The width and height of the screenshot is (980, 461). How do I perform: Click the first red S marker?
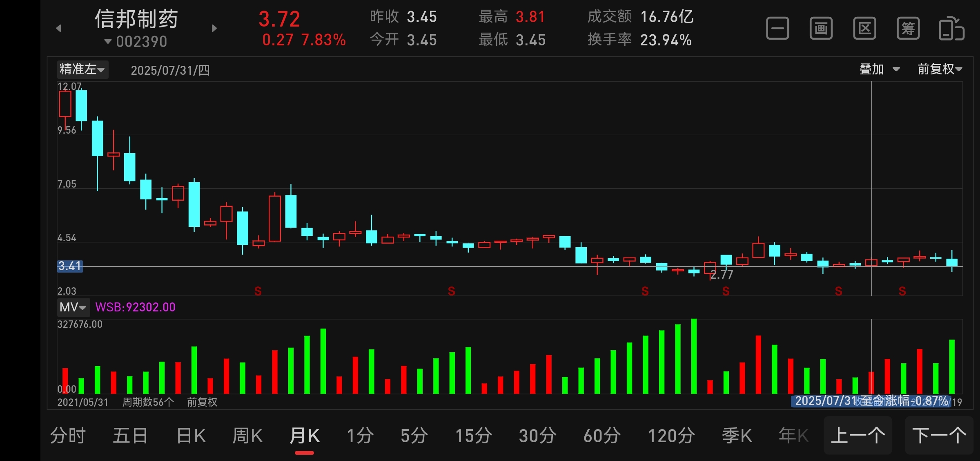pyautogui.click(x=258, y=291)
